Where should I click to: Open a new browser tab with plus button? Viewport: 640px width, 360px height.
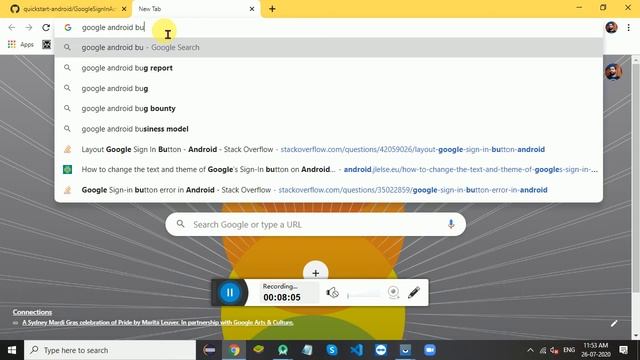point(272,9)
